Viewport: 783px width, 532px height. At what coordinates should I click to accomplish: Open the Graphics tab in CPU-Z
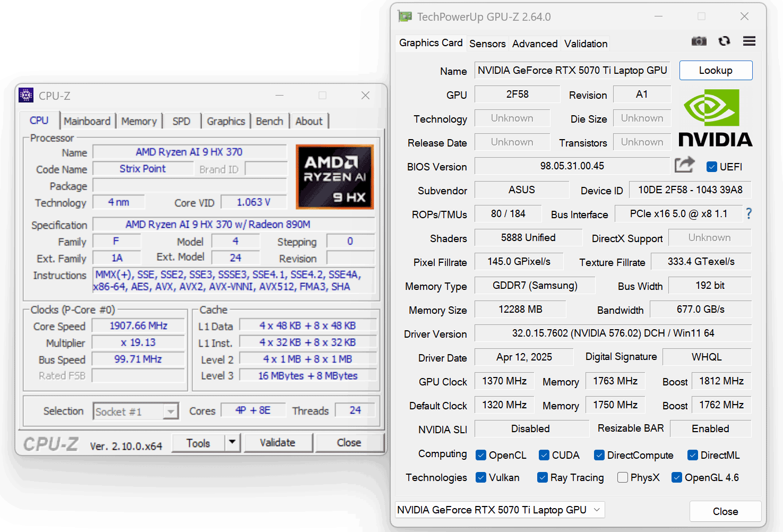click(x=226, y=121)
